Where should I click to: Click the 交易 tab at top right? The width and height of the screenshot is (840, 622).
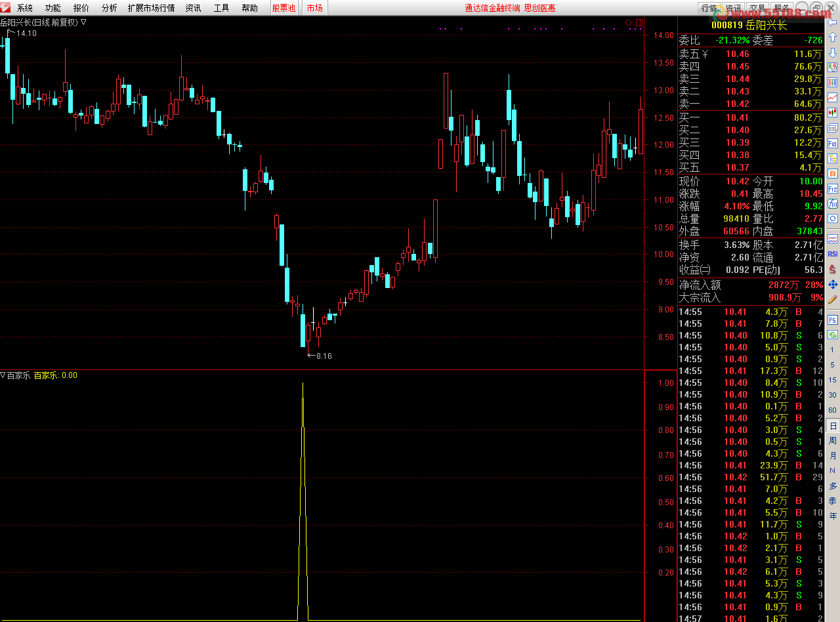(758, 8)
